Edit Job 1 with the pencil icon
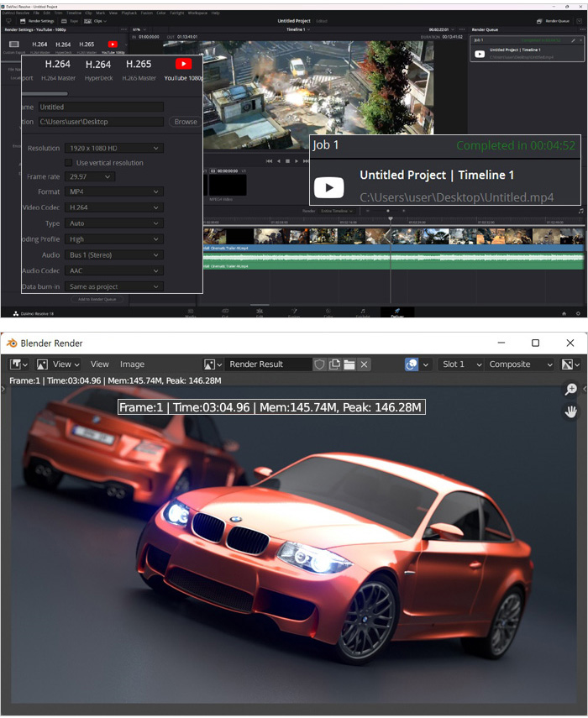Screen dimensions: 588x718 pos(573,40)
